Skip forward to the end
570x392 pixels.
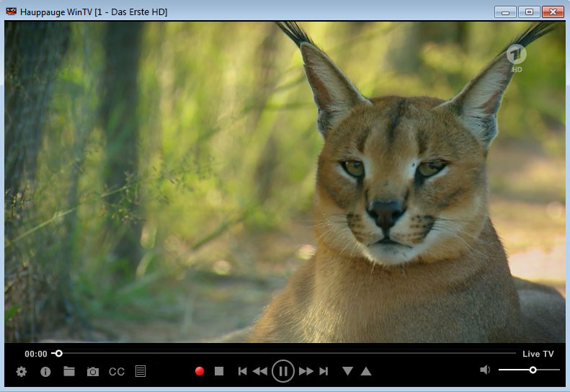(324, 371)
